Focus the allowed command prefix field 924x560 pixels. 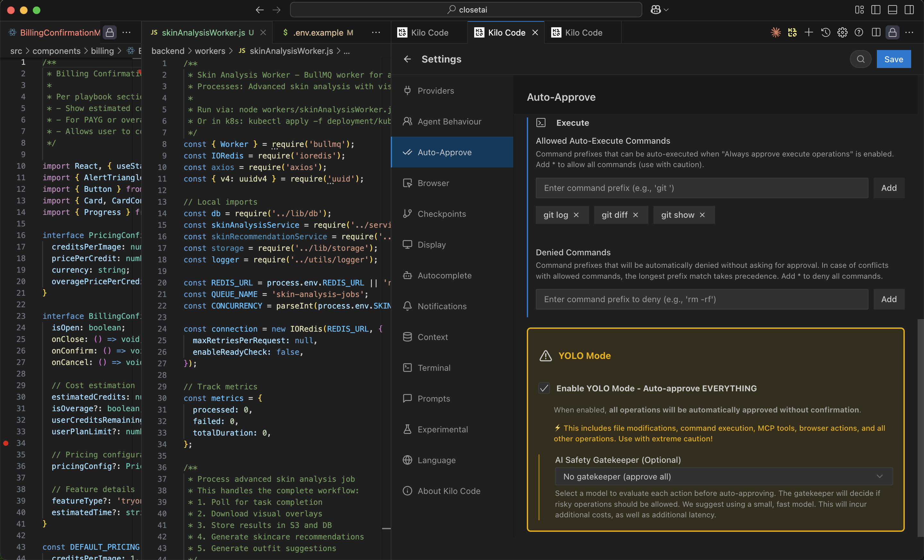point(701,188)
